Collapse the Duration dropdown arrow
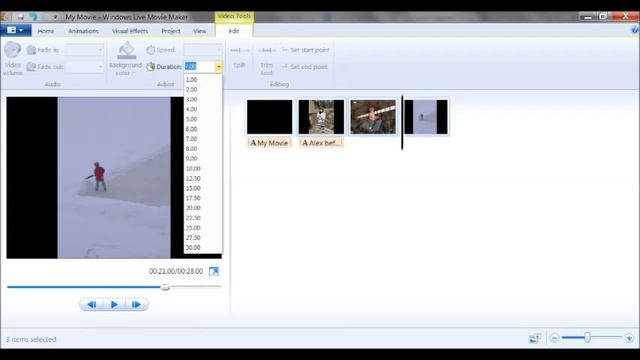Screen dimensions: 640x360 coord(219,67)
